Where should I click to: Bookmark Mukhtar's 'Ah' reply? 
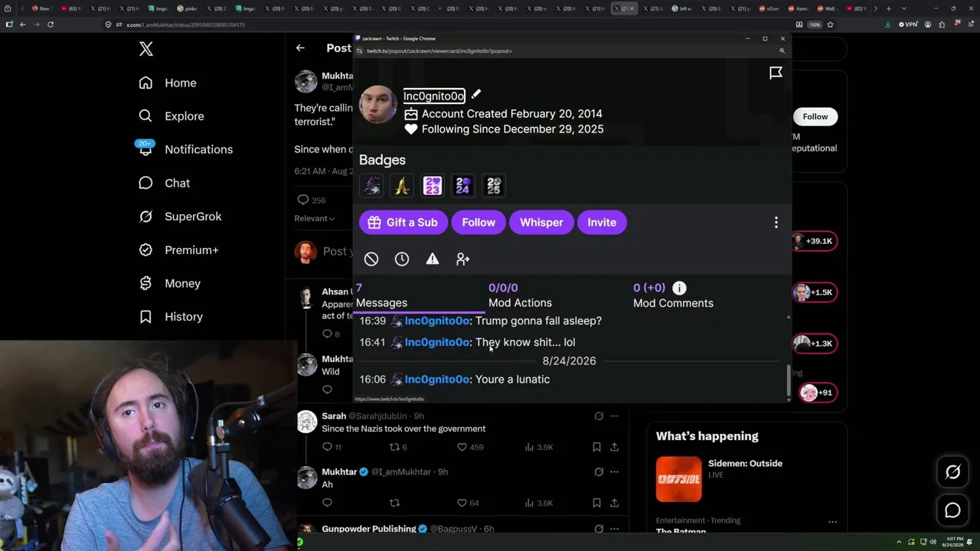pos(596,503)
